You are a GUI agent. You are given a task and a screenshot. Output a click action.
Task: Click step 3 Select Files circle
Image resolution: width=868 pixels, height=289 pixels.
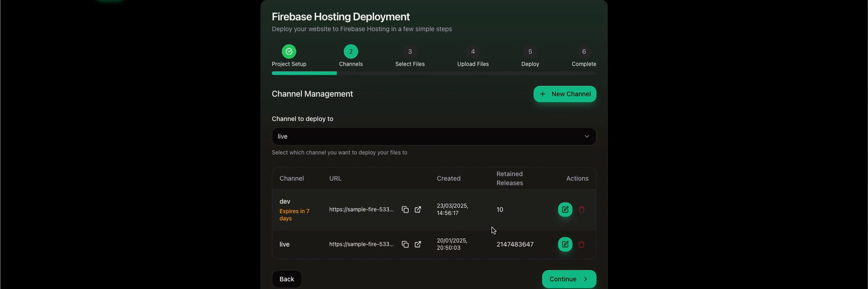pos(410,51)
